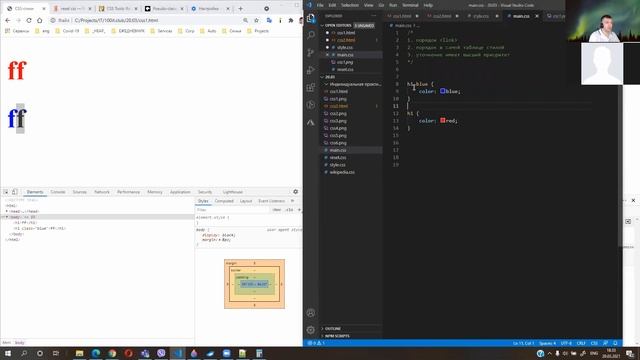Open File Explorer from the taskbar
640x360 pixels.
point(80,353)
